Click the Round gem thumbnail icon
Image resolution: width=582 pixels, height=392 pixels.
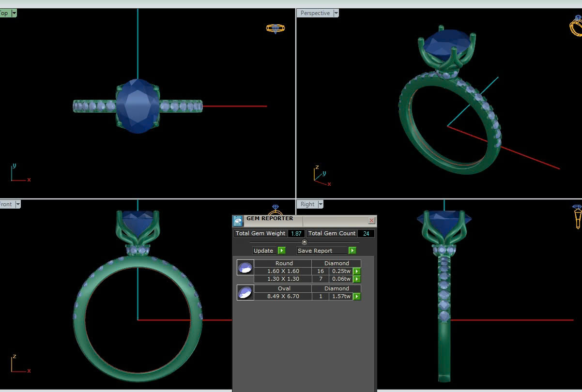245,268
